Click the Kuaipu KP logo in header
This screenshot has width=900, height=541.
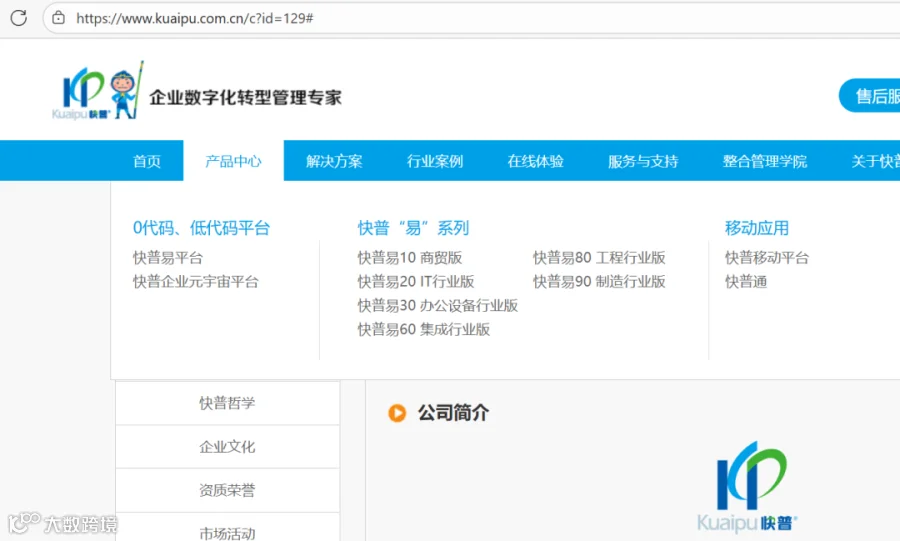click(81, 94)
